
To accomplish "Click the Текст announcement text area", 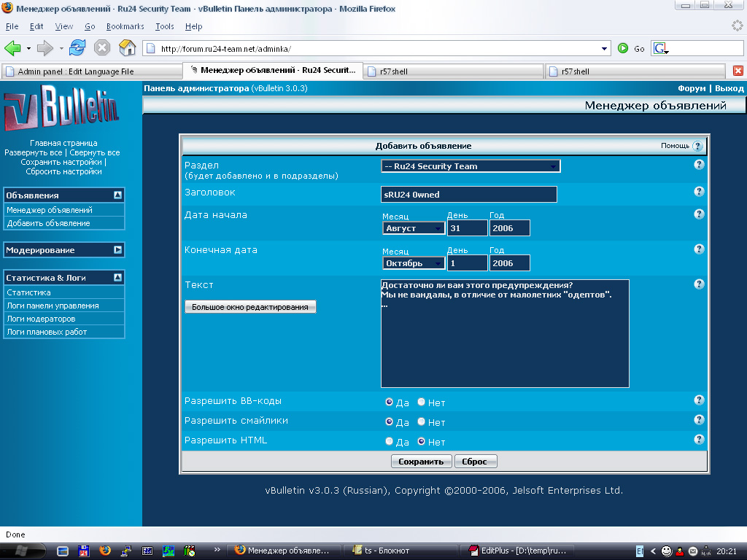I will click(x=505, y=333).
